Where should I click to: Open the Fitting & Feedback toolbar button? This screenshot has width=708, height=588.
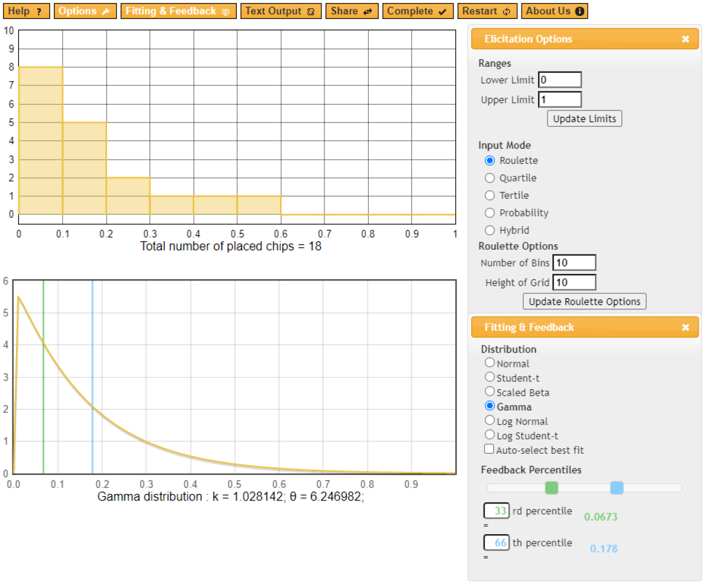pos(178,11)
